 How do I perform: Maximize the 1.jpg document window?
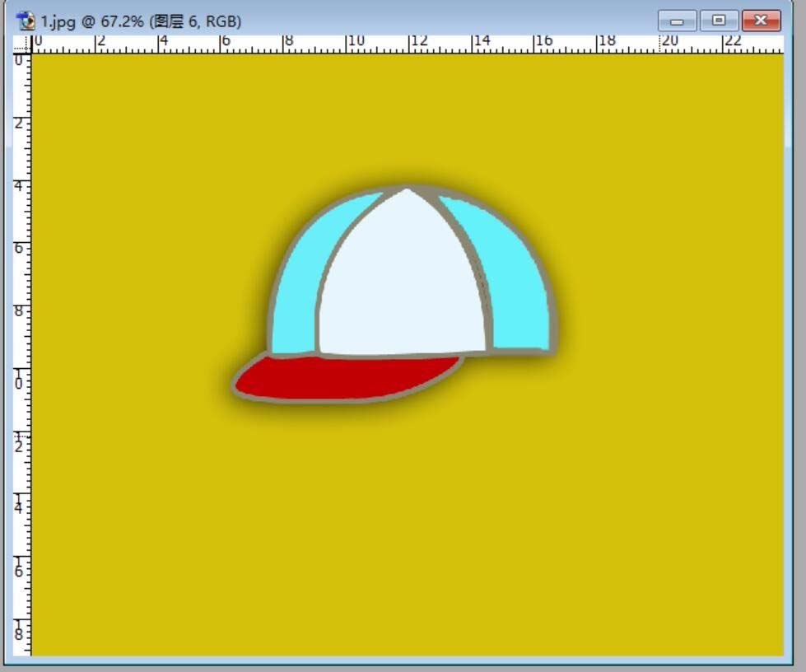(x=719, y=21)
